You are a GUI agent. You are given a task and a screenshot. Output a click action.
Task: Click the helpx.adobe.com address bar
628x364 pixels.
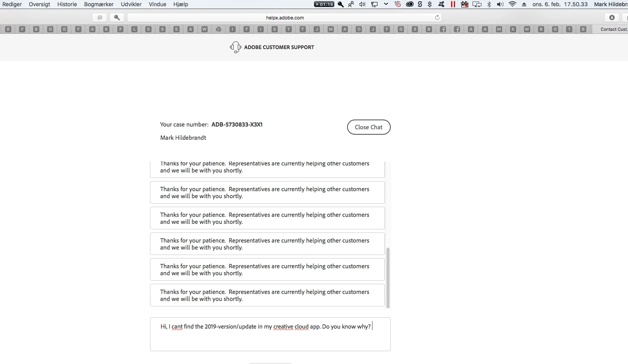(284, 18)
